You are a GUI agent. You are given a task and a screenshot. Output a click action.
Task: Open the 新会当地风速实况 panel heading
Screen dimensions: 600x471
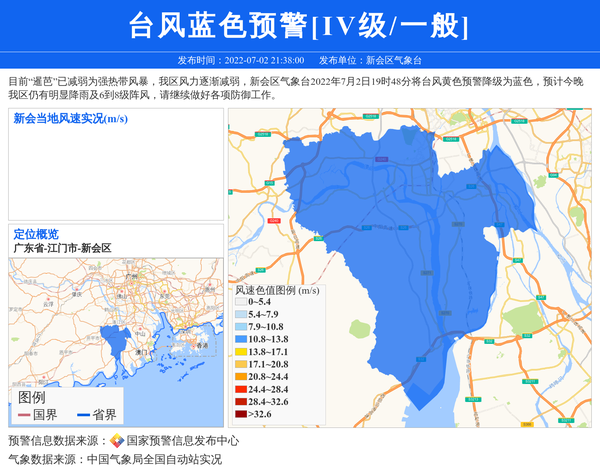pyautogui.click(x=70, y=119)
